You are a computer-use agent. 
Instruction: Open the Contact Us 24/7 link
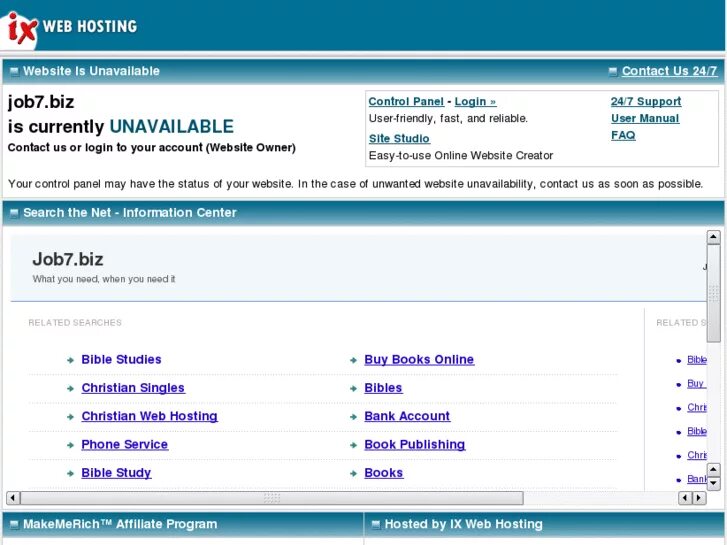click(669, 71)
